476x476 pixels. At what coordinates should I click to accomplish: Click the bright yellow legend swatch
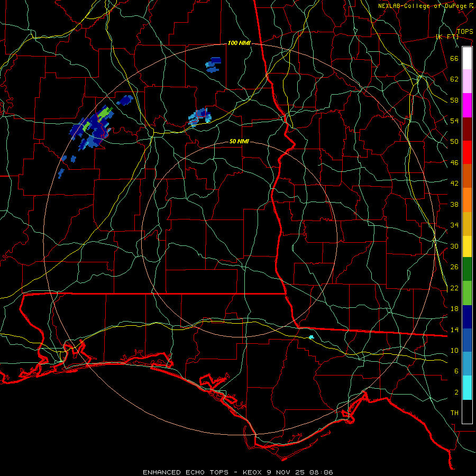[467, 246]
